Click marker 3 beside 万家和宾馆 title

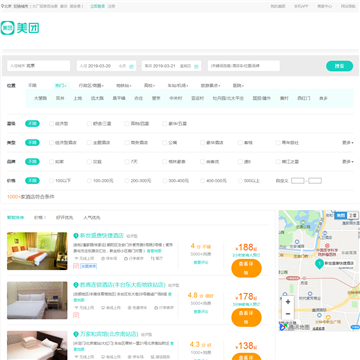(x=76, y=334)
